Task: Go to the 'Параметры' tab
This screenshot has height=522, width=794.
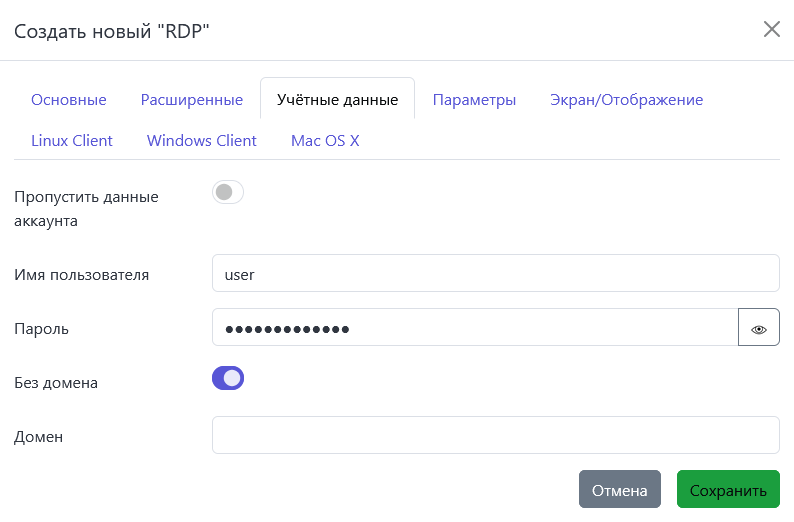Action: click(474, 100)
